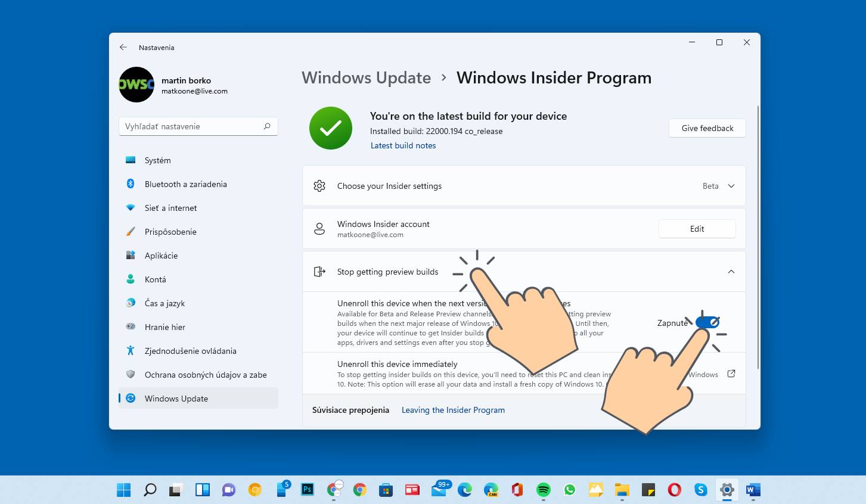This screenshot has height=504, width=866.
Task: Select Windows Update in the sidebar
Action: click(198, 398)
